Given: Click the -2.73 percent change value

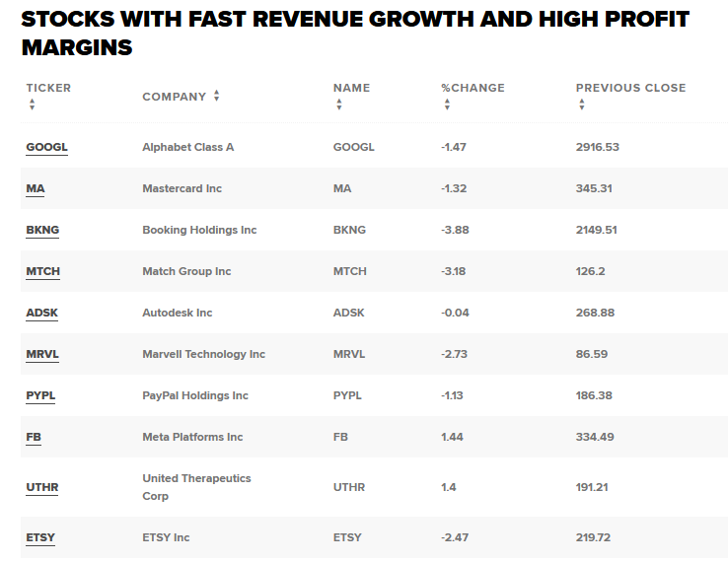Looking at the screenshot, I should [454, 354].
